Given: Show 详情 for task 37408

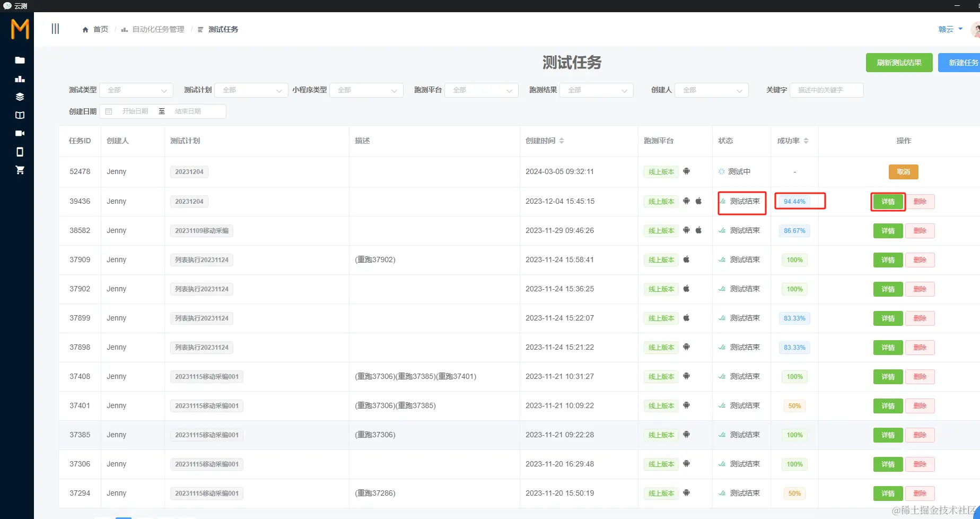Looking at the screenshot, I should click(888, 377).
